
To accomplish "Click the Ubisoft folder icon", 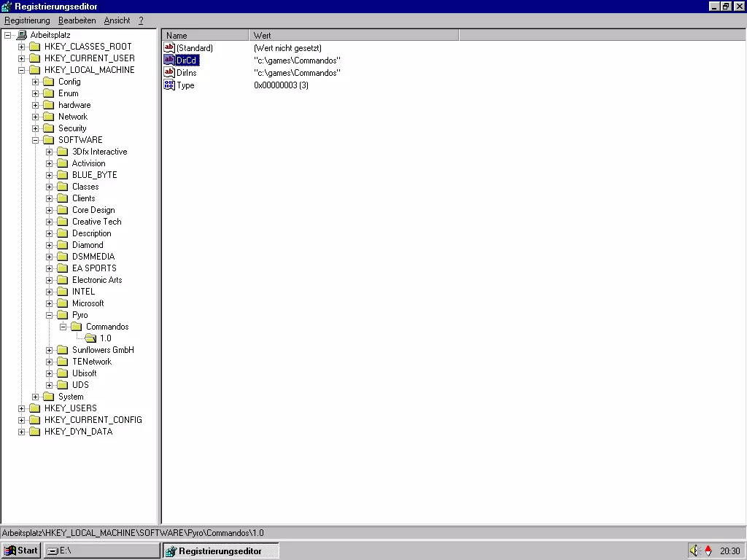I will coord(63,373).
